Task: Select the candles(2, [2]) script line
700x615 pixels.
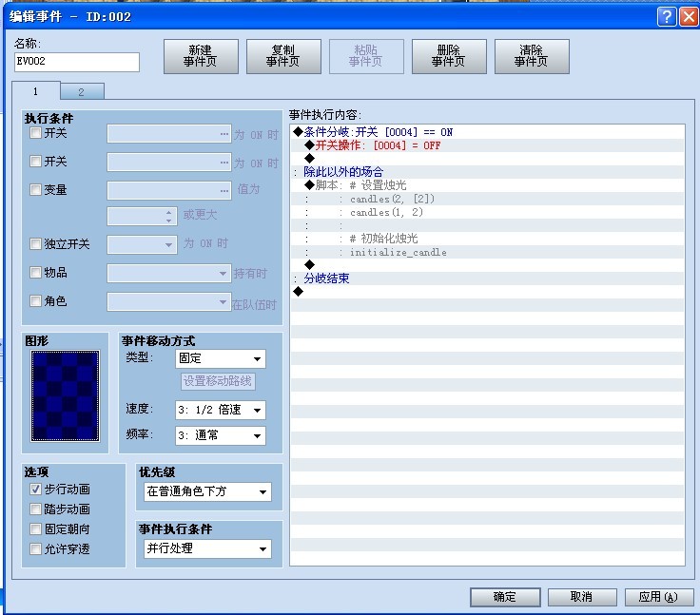Action: 488,199
